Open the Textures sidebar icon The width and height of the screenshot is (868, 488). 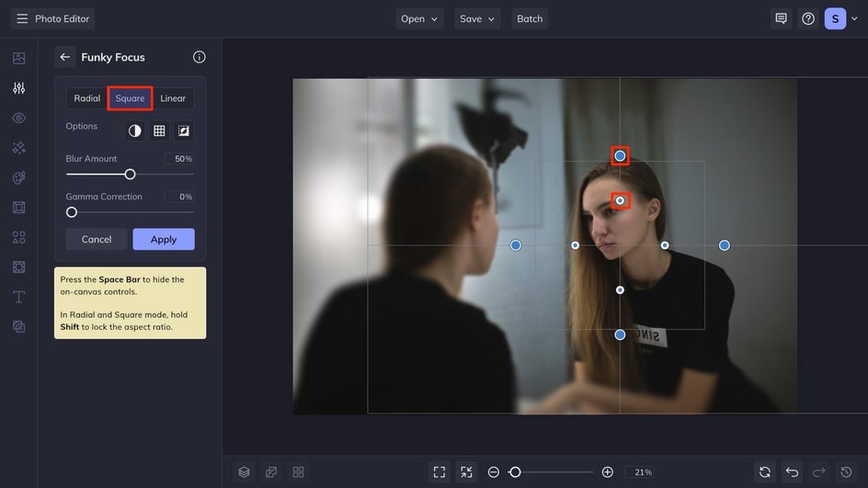pos(18,327)
